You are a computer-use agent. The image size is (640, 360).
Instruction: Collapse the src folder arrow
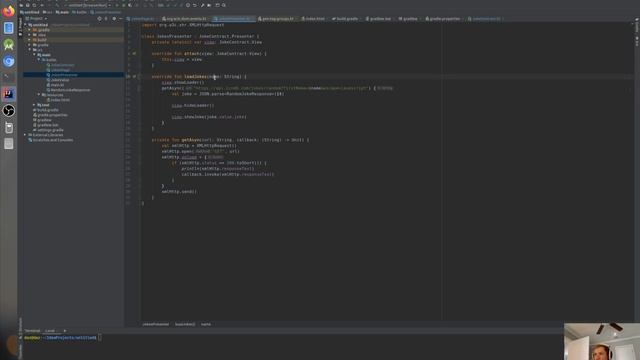[30, 50]
